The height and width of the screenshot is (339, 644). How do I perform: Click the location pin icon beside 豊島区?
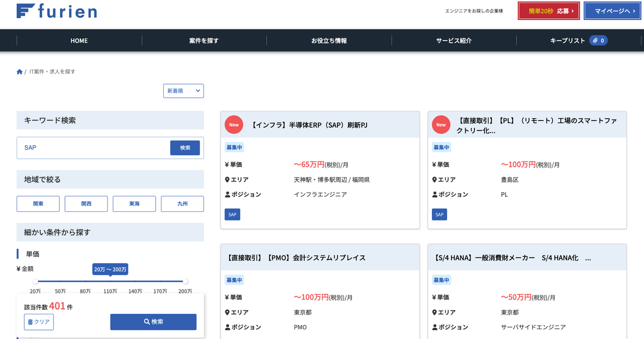click(435, 180)
